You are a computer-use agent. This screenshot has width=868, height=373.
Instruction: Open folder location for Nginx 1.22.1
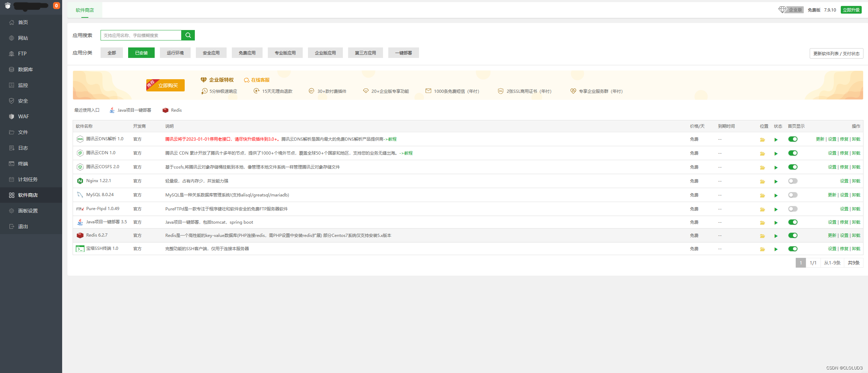(x=762, y=181)
